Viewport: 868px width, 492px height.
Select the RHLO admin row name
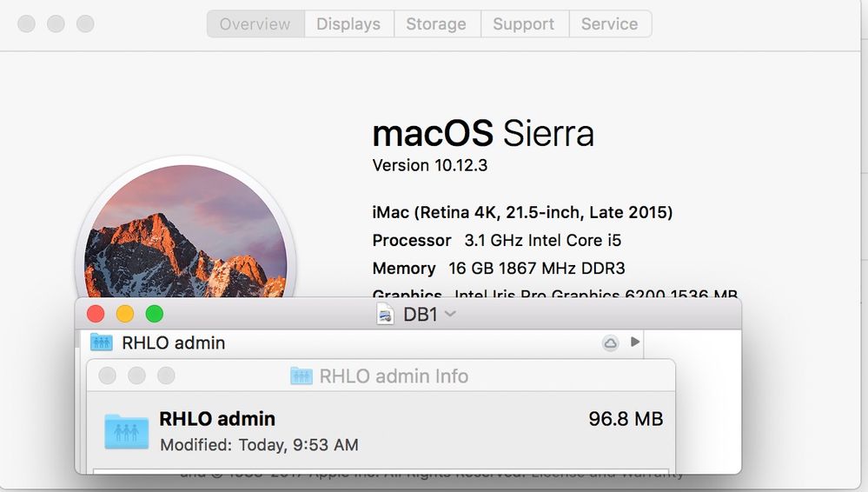tap(173, 342)
